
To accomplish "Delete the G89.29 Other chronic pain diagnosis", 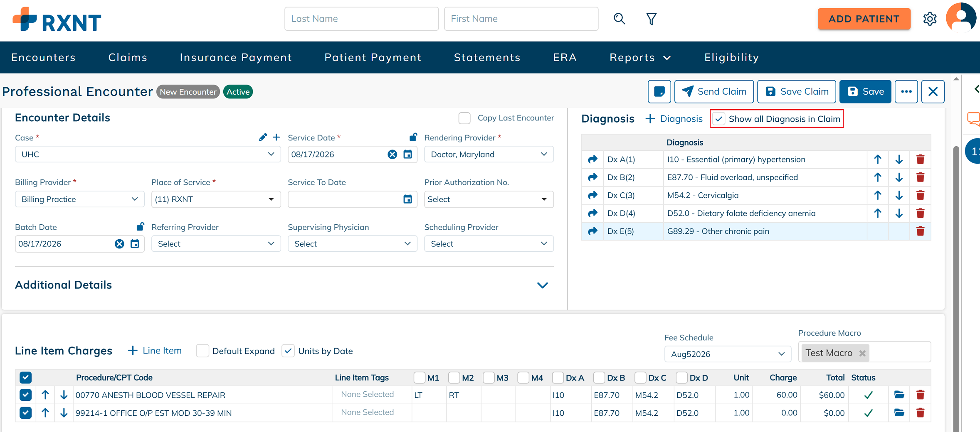I will tap(920, 231).
